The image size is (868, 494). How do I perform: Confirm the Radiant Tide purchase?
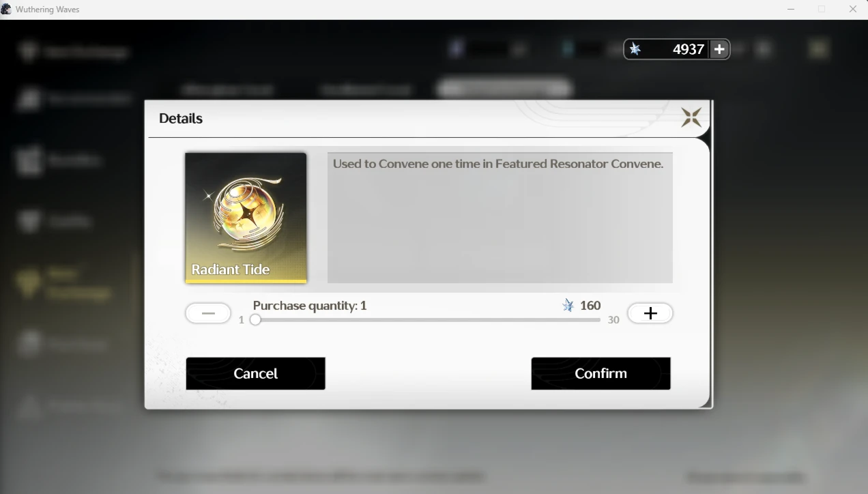click(x=601, y=373)
